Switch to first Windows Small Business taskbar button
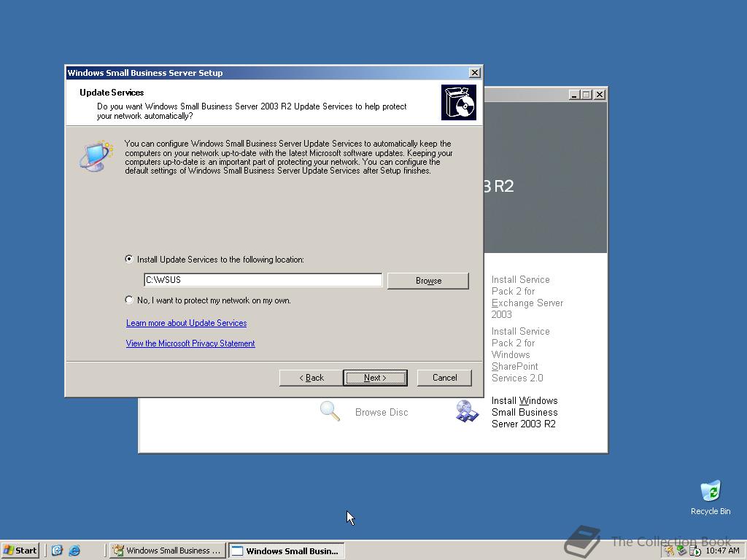The height and width of the screenshot is (560, 747). pyautogui.click(x=167, y=551)
